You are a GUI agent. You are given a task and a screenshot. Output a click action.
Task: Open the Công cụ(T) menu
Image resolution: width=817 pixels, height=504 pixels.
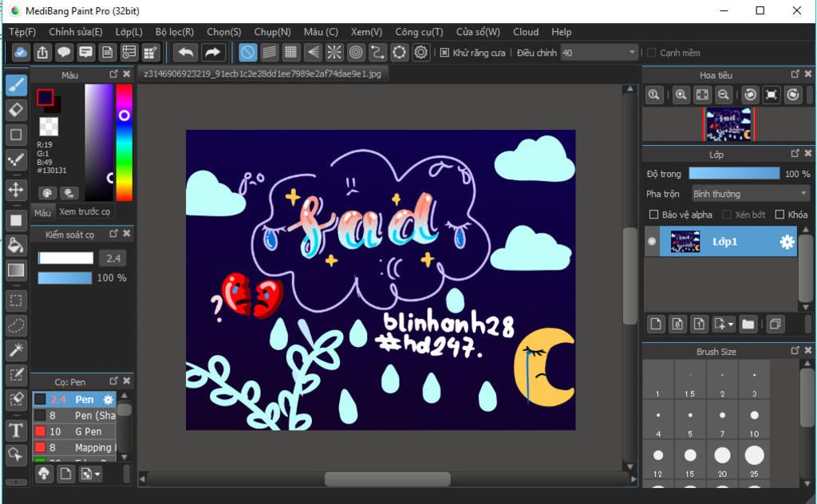[x=419, y=32]
